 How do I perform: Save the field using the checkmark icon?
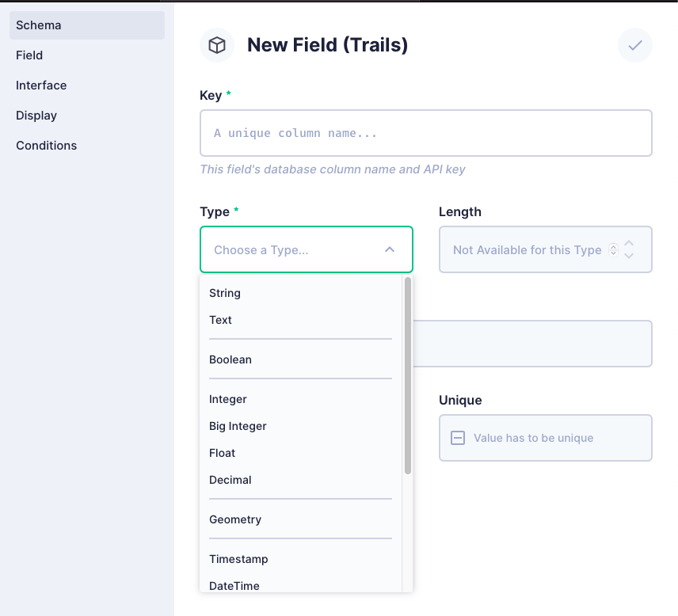click(634, 45)
